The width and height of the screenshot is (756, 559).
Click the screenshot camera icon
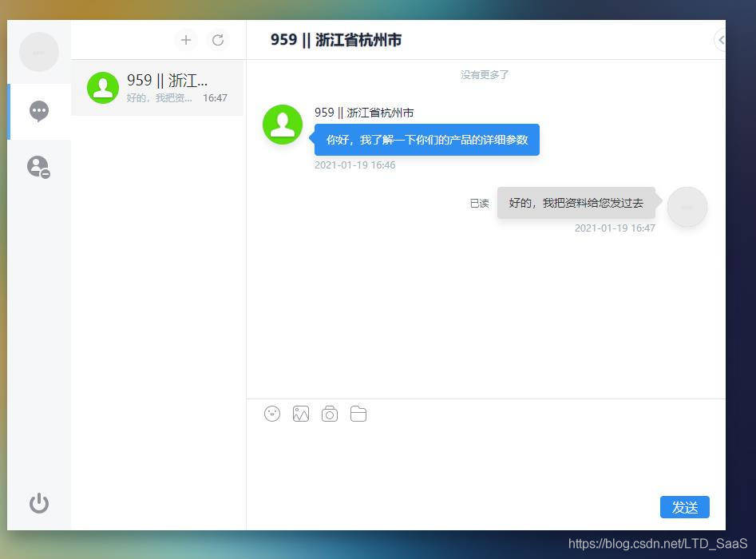pos(330,414)
